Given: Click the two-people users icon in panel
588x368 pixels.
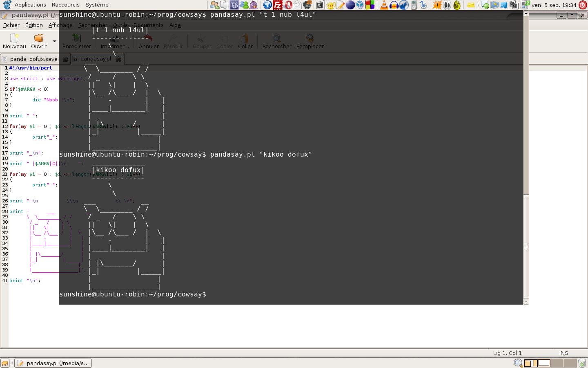Looking at the screenshot, I should (215, 5).
